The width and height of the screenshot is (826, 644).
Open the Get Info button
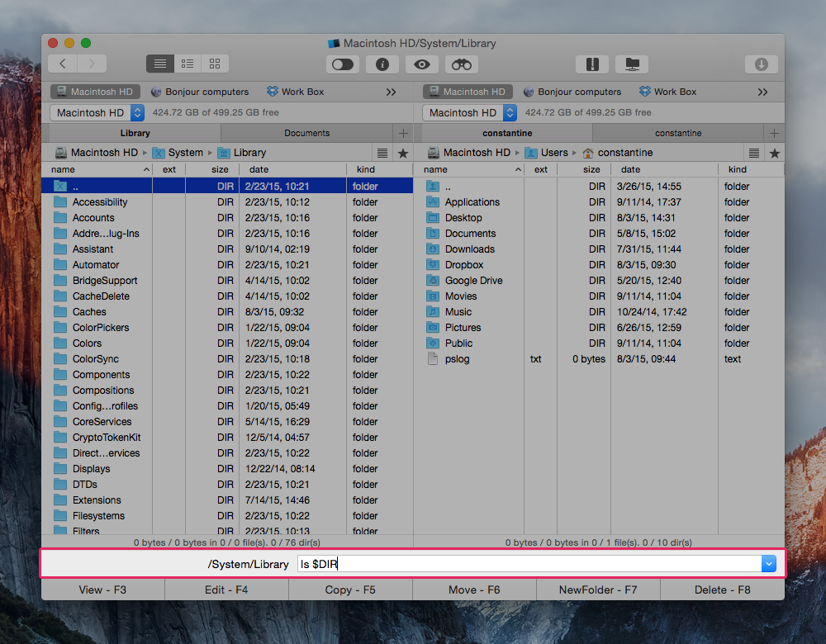point(382,64)
